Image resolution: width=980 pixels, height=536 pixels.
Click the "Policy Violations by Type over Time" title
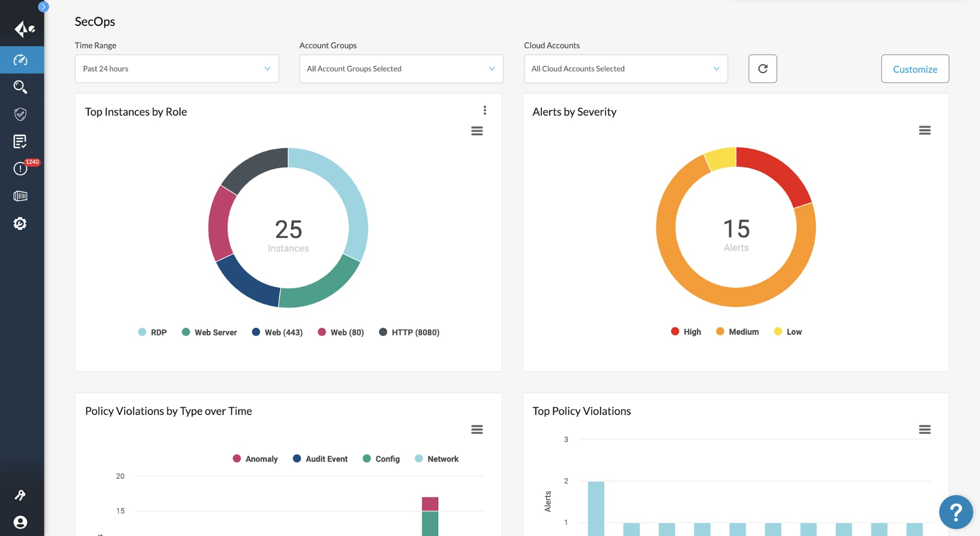(x=168, y=411)
